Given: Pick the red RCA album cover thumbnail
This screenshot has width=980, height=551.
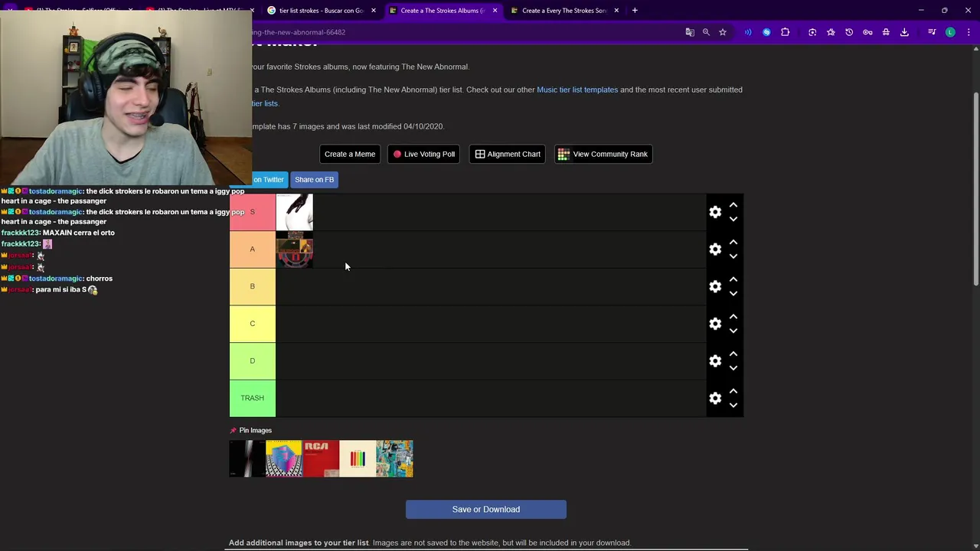Looking at the screenshot, I should [x=321, y=458].
